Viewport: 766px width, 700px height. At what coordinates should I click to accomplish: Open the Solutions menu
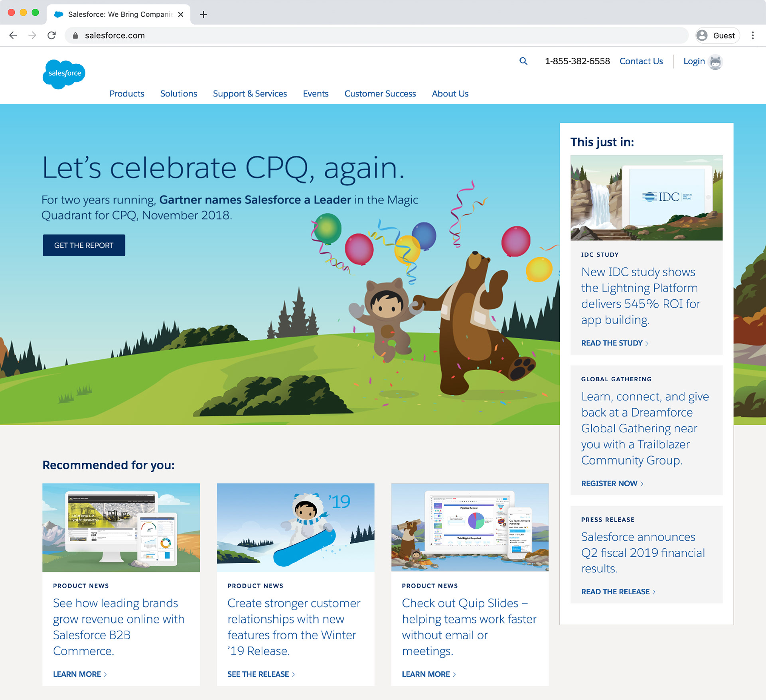179,94
